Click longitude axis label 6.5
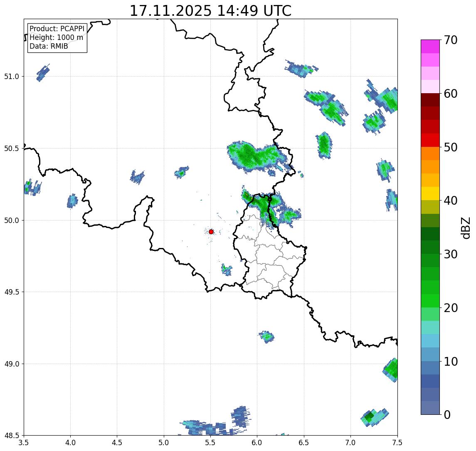476x451 pixels. click(304, 442)
